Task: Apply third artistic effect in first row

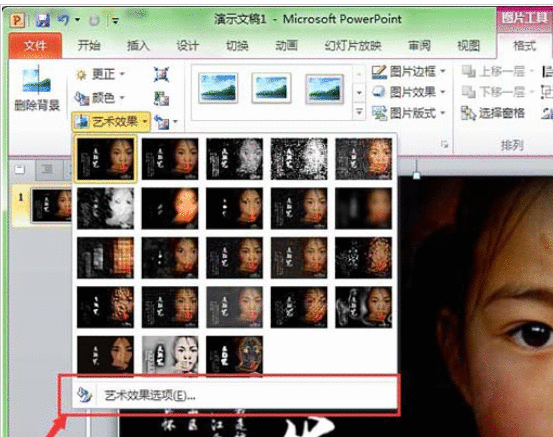Action: tap(235, 159)
